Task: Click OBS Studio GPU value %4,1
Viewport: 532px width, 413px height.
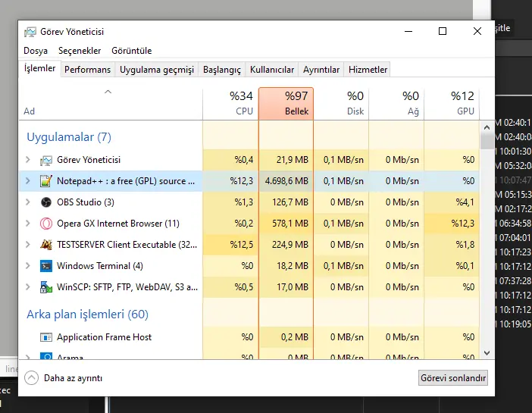Action: click(x=465, y=202)
